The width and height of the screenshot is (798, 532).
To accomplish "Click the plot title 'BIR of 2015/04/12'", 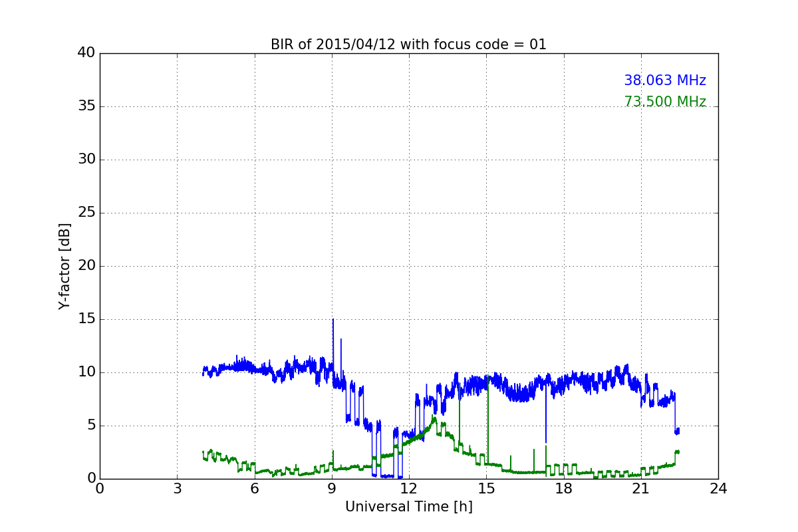I will click(x=408, y=45).
